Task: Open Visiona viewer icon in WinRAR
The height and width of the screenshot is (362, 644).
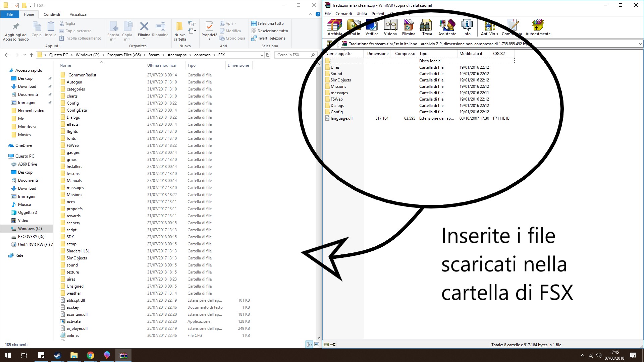Action: click(390, 27)
